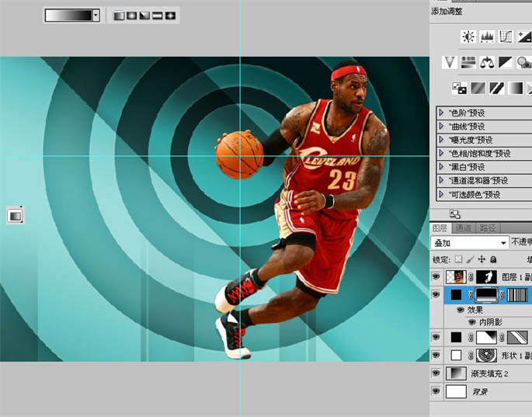The width and height of the screenshot is (532, 417).
Task: Expand the "色相/饱和度"预设 list
Action: (x=441, y=153)
